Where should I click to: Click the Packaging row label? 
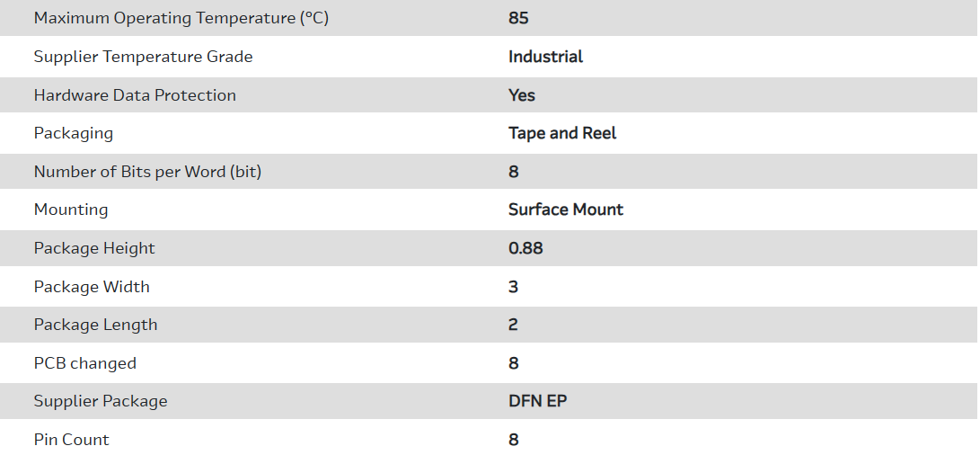(74, 133)
